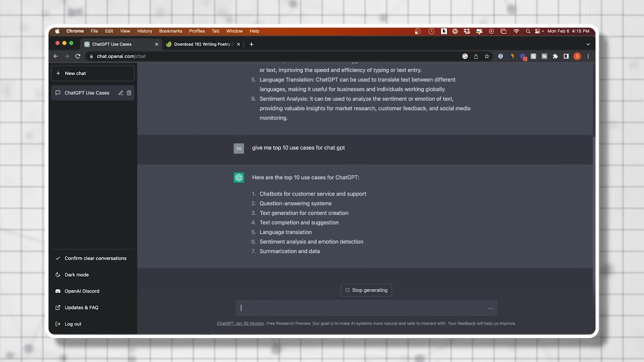Rename the ChatGPT Use Cases chat via pencil icon
Image resolution: width=644 pixels, height=362 pixels.
121,93
